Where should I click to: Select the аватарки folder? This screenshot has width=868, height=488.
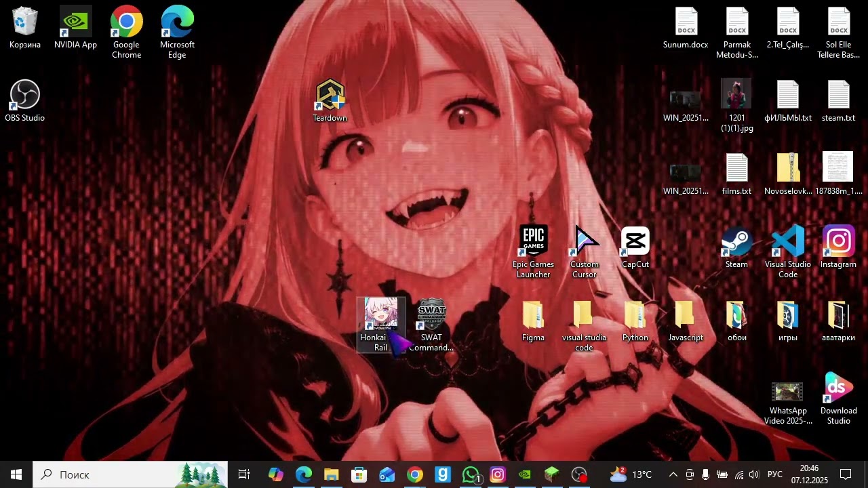click(x=839, y=321)
